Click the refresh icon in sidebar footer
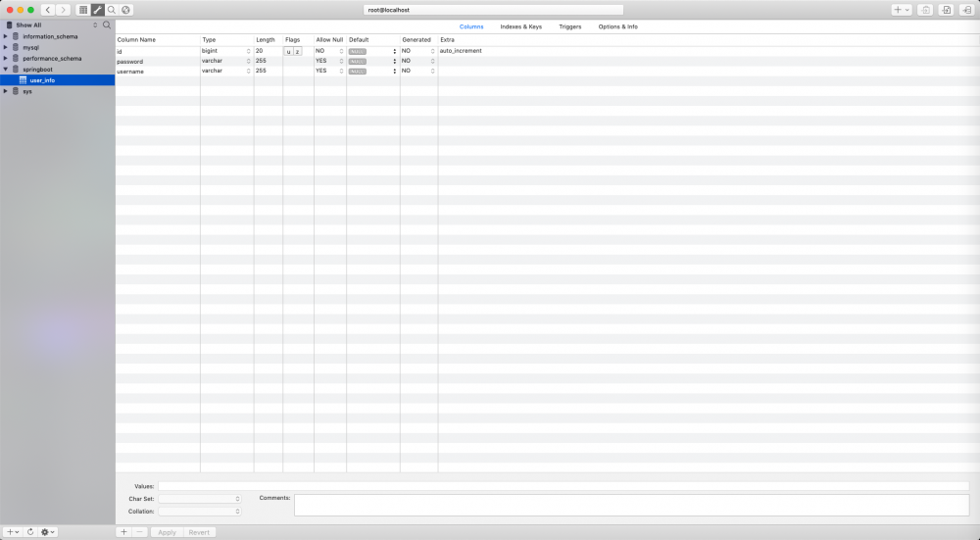Viewport: 980px width, 540px height. point(30,532)
